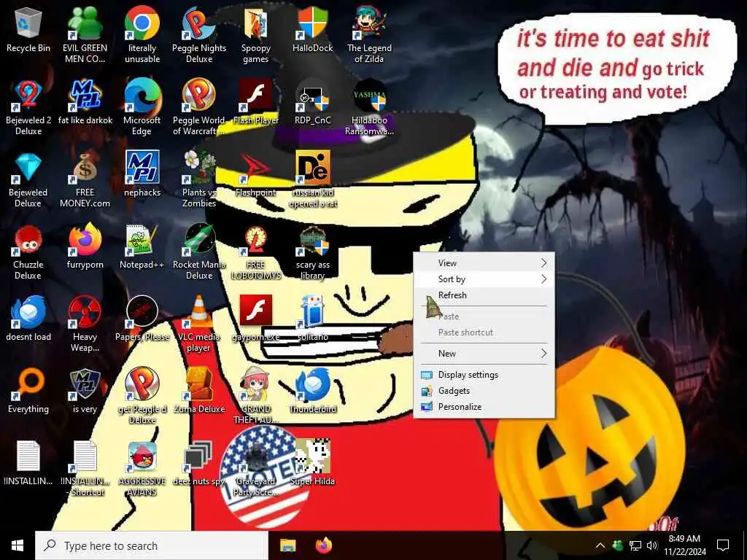Focus the Type here to search box

152,545
